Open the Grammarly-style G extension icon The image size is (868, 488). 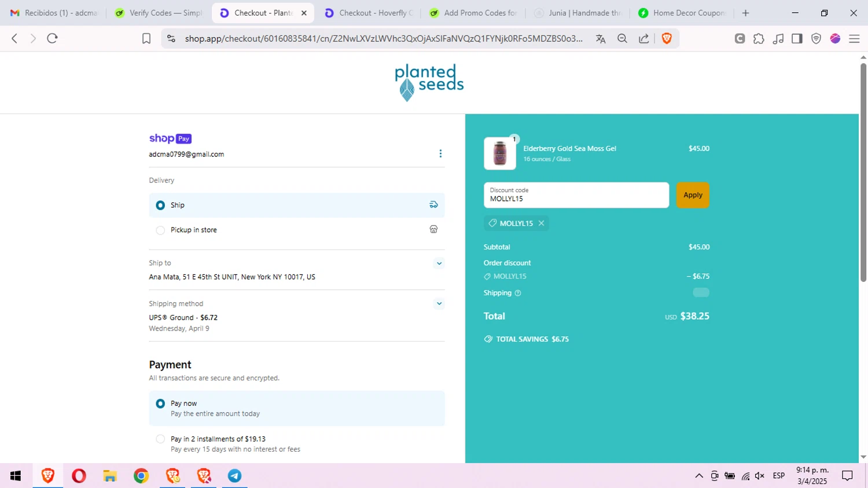(x=740, y=38)
